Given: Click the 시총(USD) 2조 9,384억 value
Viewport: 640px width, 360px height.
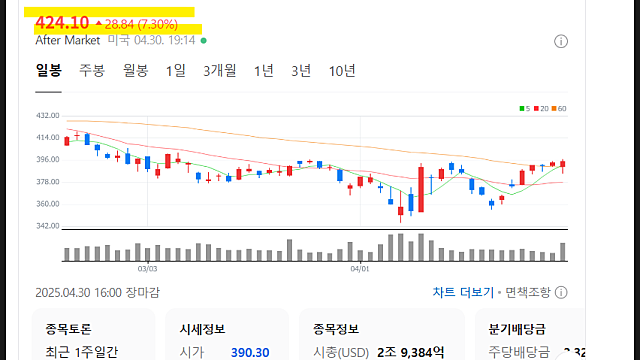Looking at the screenshot, I should 410,352.
